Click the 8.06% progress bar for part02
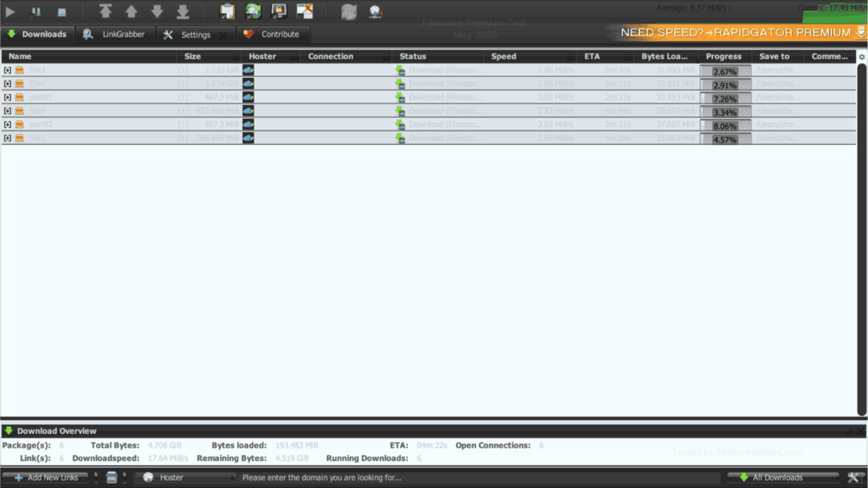 [726, 125]
